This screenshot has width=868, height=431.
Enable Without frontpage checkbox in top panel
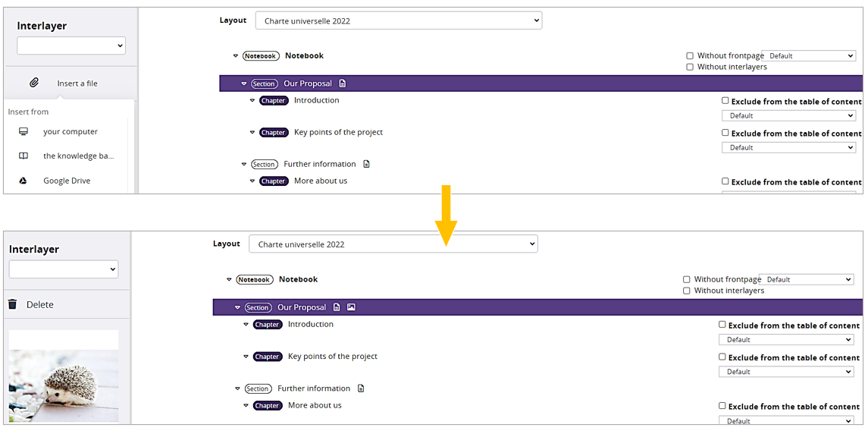pyautogui.click(x=690, y=56)
